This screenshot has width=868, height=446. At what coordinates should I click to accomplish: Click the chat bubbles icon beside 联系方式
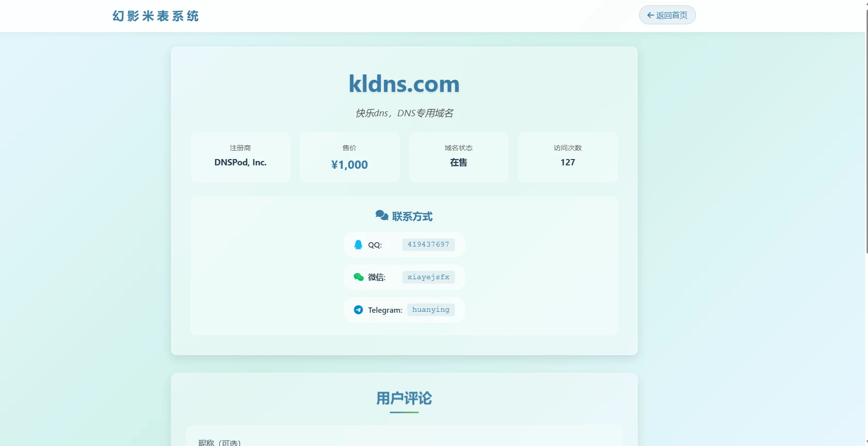[382, 215]
